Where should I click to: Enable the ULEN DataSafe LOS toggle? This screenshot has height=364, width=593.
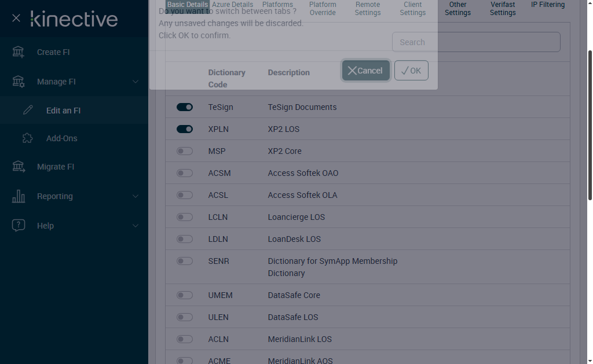(x=185, y=317)
